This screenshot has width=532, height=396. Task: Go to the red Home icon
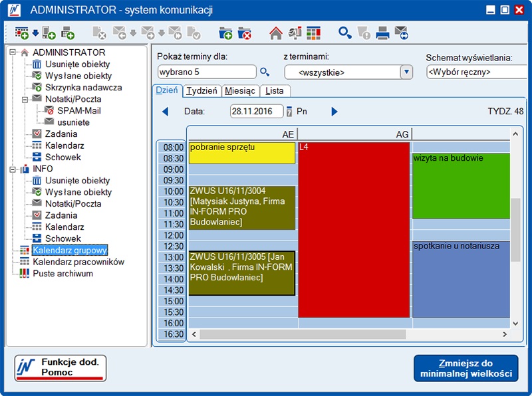click(276, 33)
